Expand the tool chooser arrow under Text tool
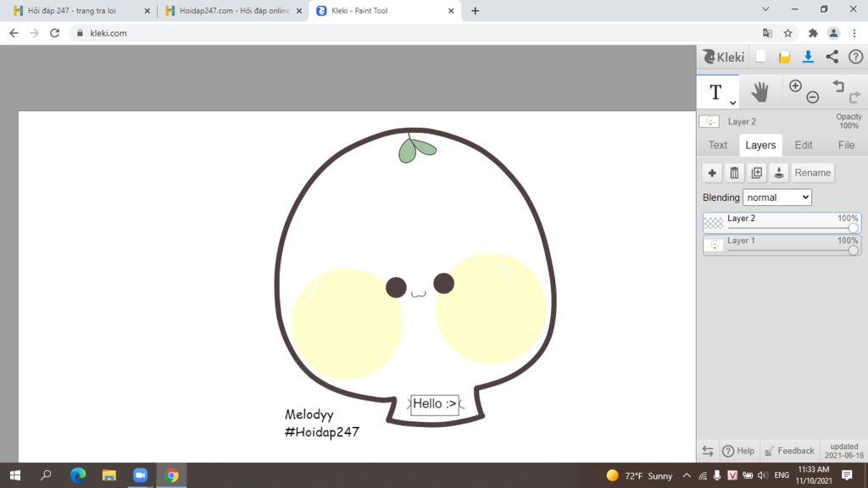 point(732,103)
